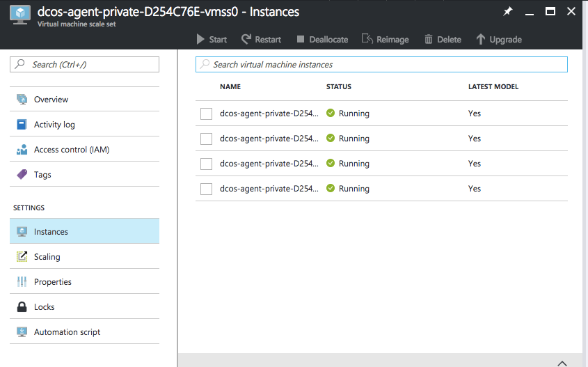Click the Tags purple tag icon
This screenshot has width=588, height=367.
click(x=22, y=175)
